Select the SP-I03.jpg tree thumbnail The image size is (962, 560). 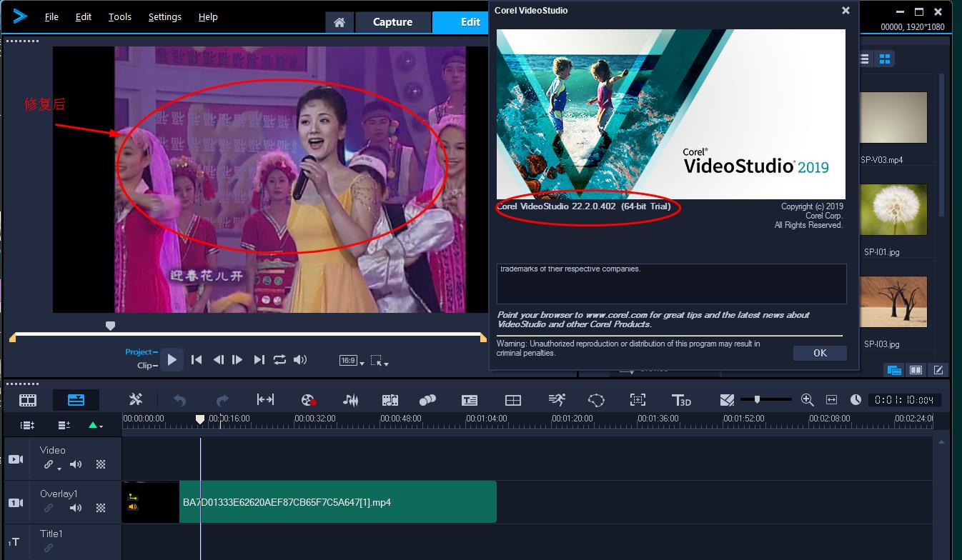pyautogui.click(x=893, y=302)
